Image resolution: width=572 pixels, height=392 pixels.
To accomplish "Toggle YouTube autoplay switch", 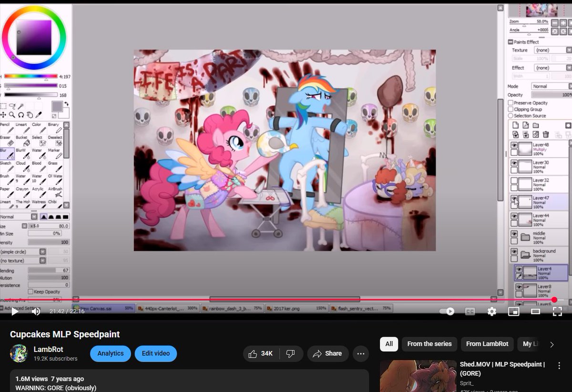I will [x=447, y=311].
